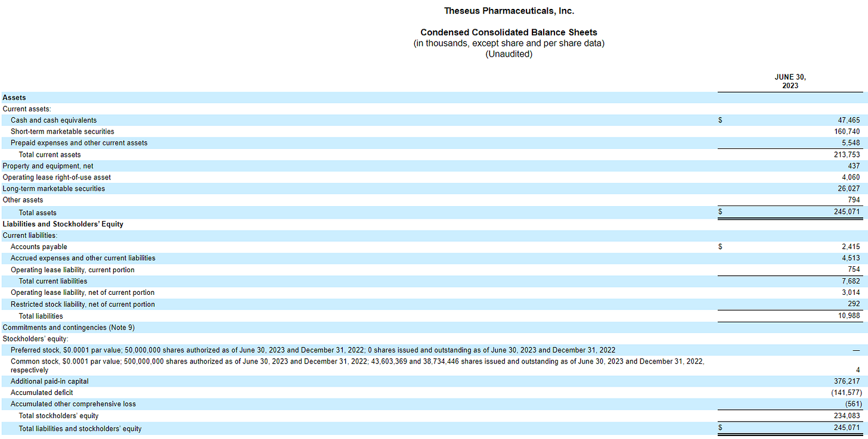The height and width of the screenshot is (439, 868).
Task: Select the 376,217 value
Action: (x=847, y=381)
